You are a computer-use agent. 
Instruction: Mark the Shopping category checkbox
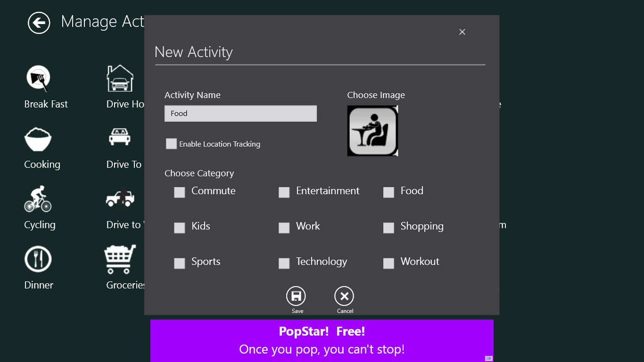(388, 228)
